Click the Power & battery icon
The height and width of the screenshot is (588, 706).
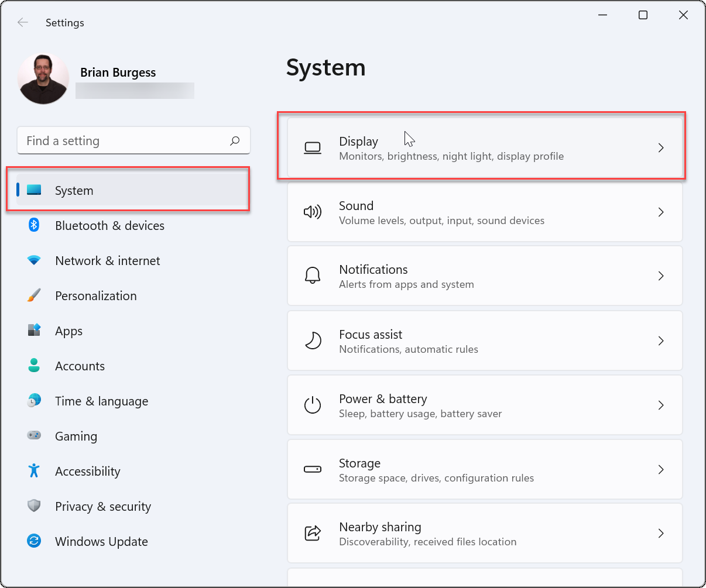coord(313,405)
